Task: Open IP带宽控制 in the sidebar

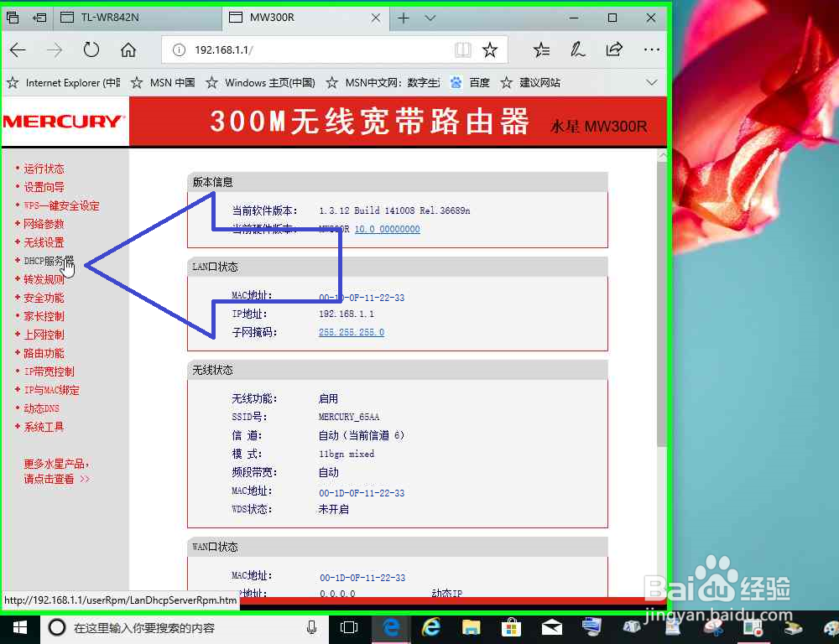Action: [x=50, y=371]
